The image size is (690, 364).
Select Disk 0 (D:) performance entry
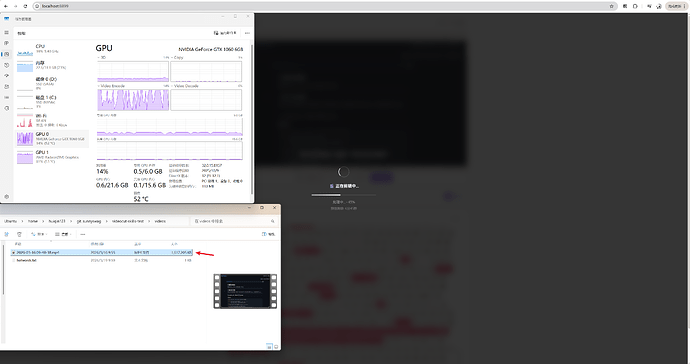(x=52, y=84)
